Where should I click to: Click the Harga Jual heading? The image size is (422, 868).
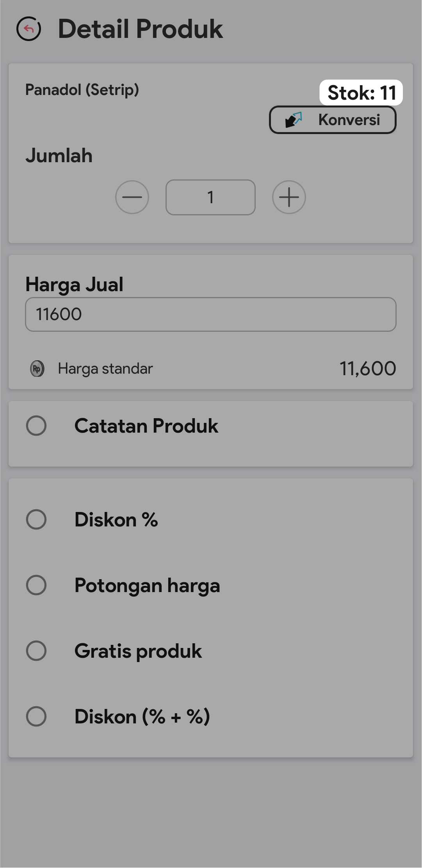pyautogui.click(x=74, y=284)
